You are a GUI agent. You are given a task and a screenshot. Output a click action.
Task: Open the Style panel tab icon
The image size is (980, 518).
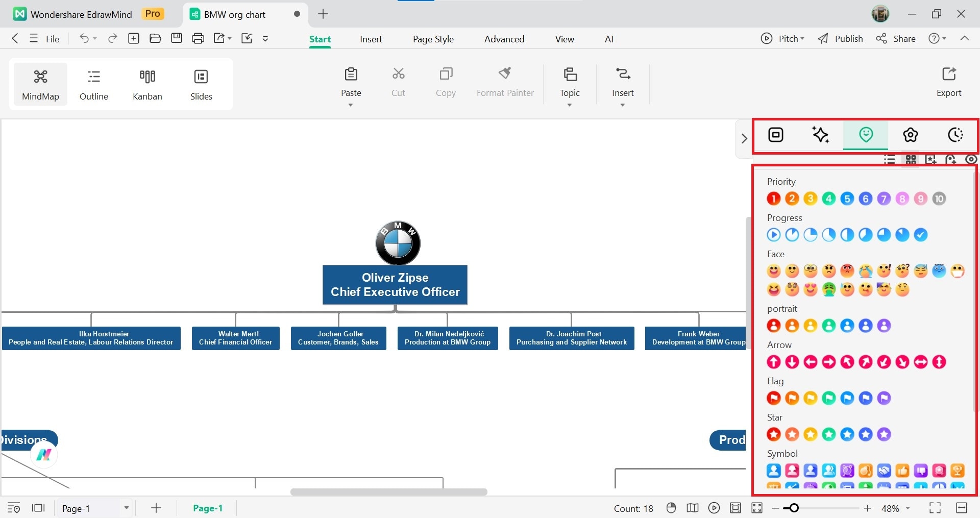[776, 135]
